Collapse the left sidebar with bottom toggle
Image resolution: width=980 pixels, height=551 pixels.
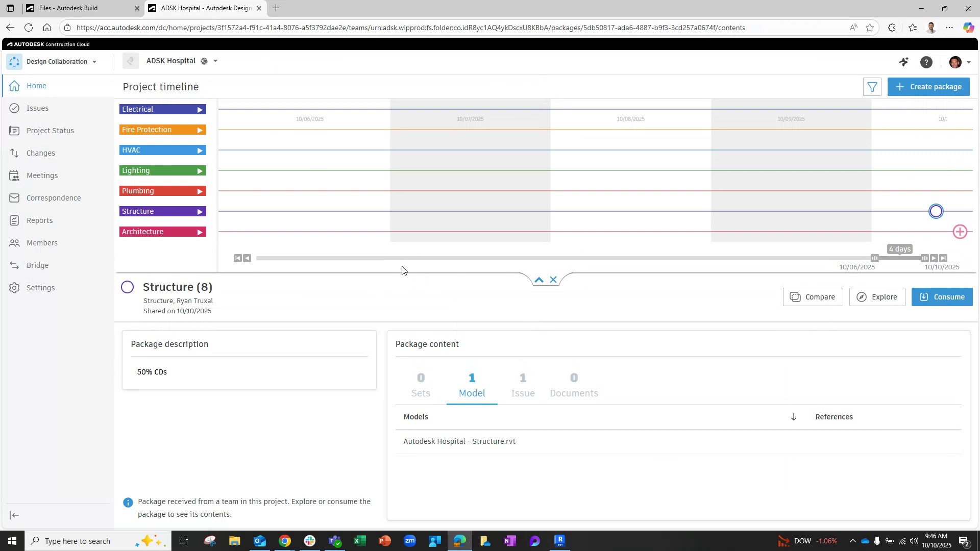pos(14,515)
